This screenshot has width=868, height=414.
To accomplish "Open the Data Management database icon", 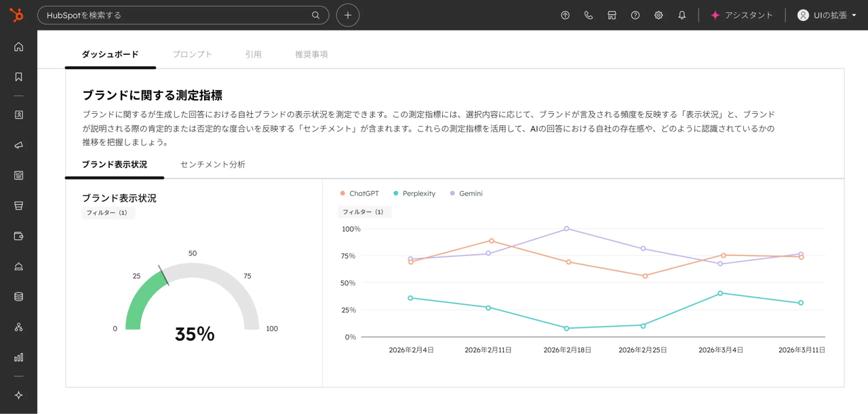I will tap(18, 297).
